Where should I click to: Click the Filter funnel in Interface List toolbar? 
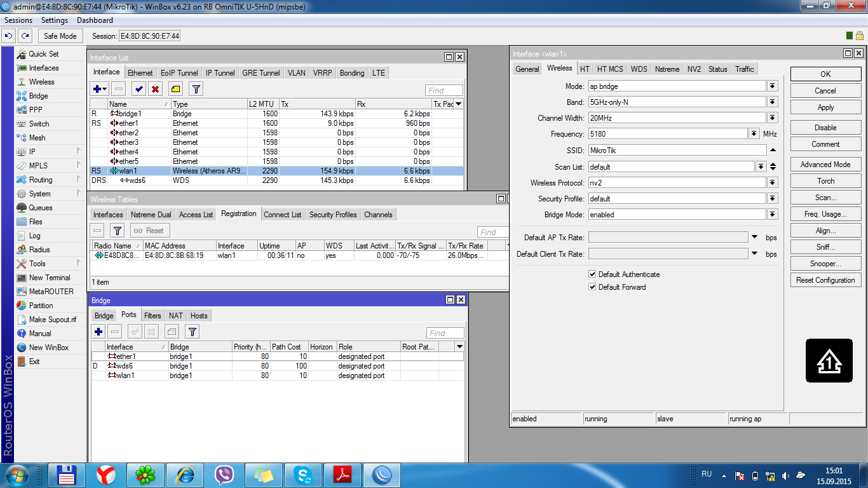coord(196,89)
